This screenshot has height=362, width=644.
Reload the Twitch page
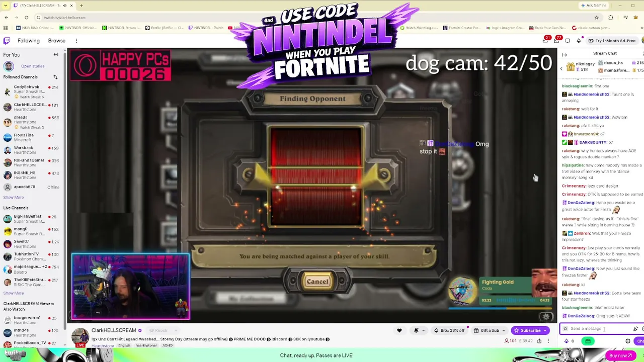pos(27,18)
